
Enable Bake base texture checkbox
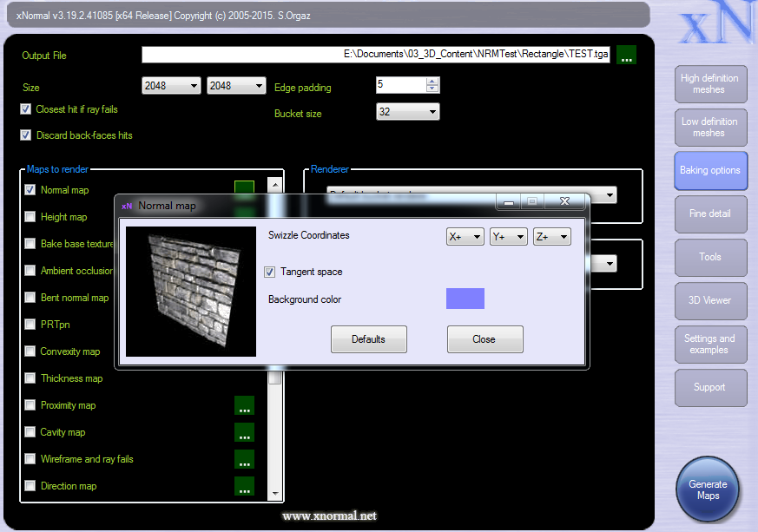30,244
